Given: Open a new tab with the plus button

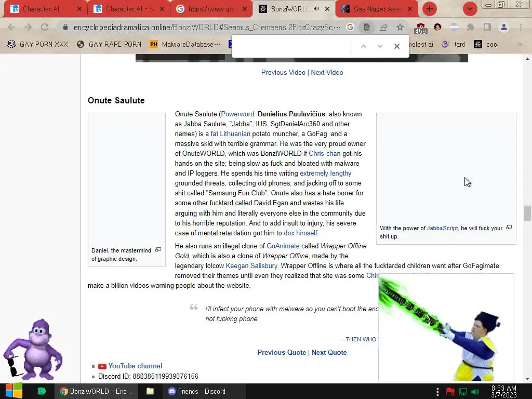Looking at the screenshot, I should point(430,9).
